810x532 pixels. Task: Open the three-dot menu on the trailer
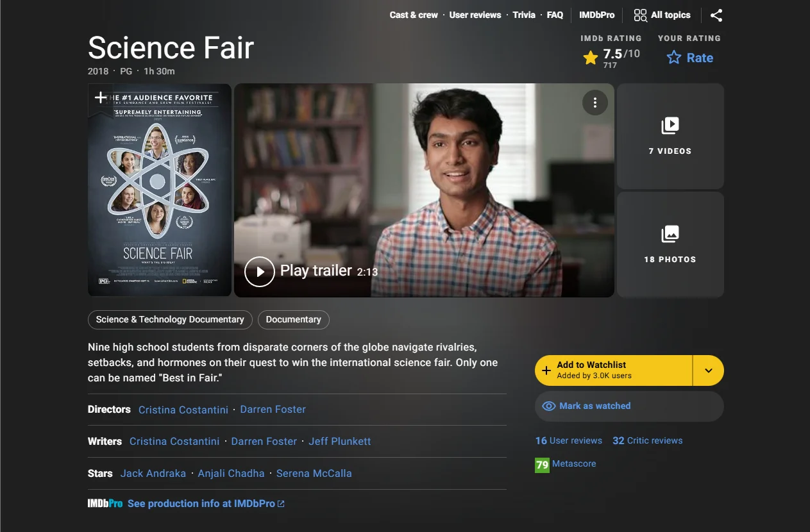pos(595,103)
